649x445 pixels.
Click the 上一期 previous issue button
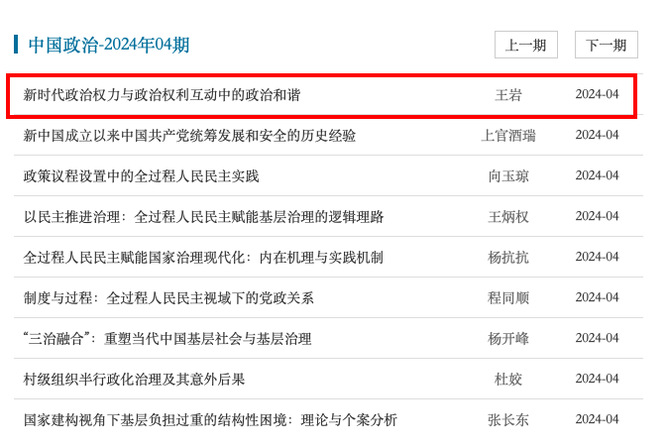point(526,45)
